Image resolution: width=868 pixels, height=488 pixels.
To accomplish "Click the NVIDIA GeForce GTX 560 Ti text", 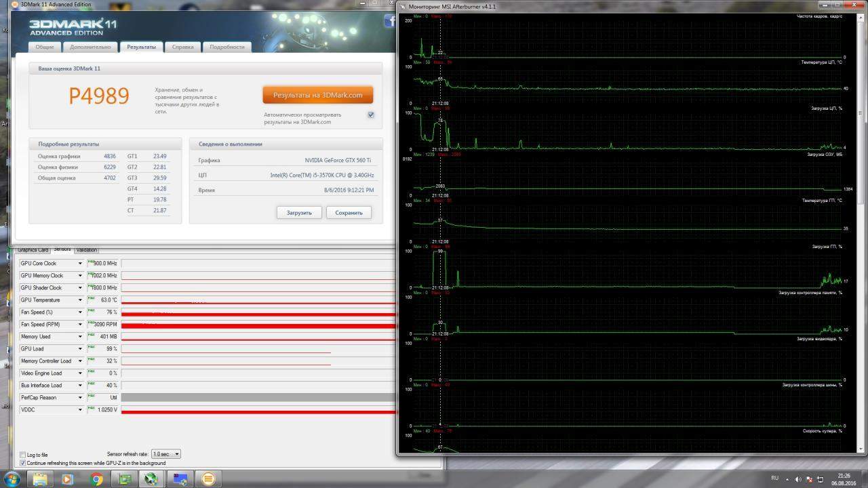I will tap(339, 161).
